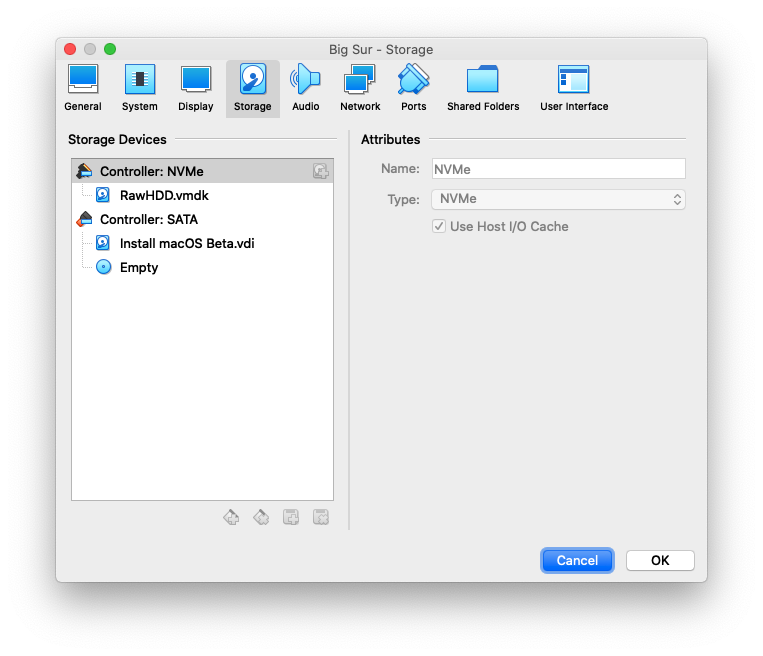Switch to the System settings section
The width and height of the screenshot is (763, 656).
click(x=139, y=88)
